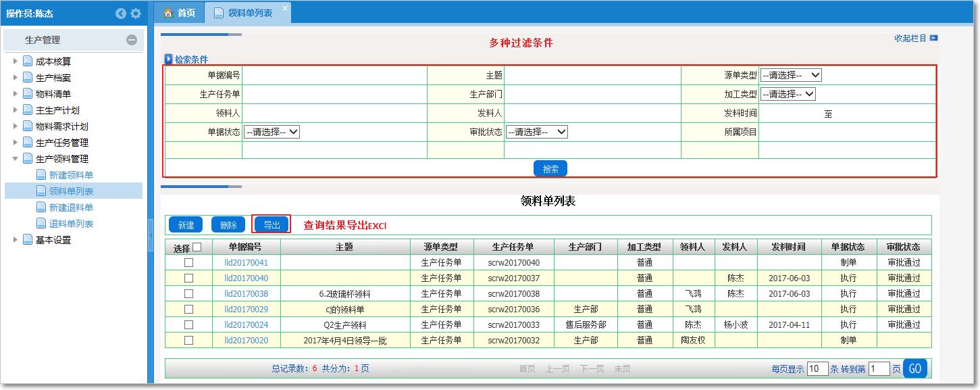Expand the 基本设置 tree node

[x=16, y=239]
